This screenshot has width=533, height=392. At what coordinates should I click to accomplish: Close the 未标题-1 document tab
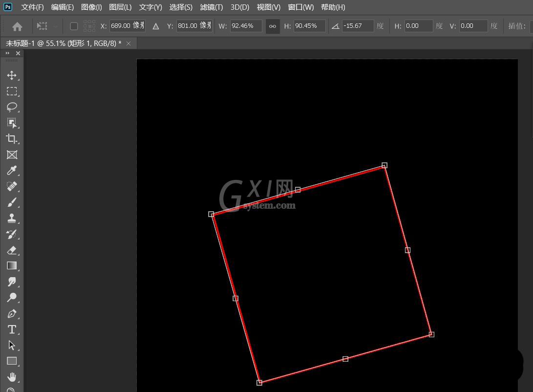point(128,44)
